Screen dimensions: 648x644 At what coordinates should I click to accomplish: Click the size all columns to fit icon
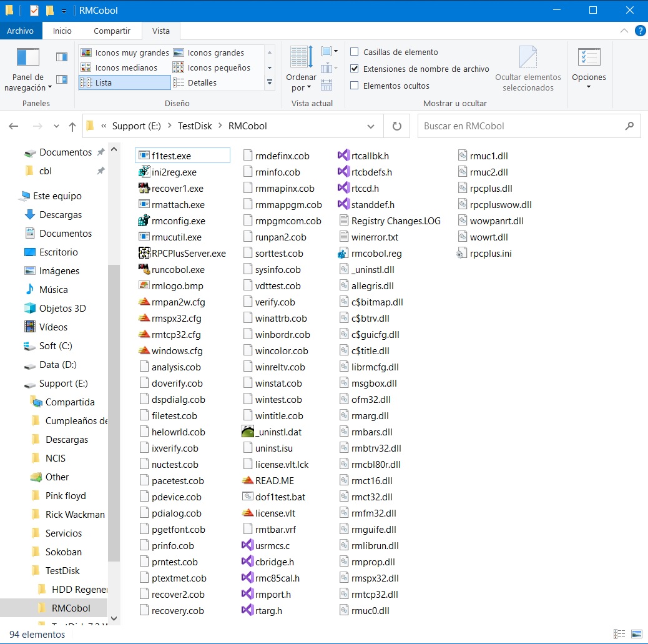tap(326, 84)
